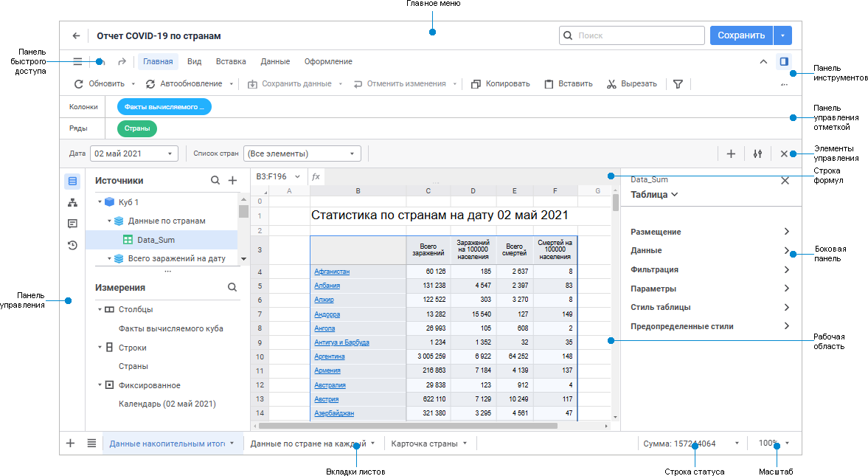
Task: Click the back arrow beside report title
Action: (x=75, y=35)
